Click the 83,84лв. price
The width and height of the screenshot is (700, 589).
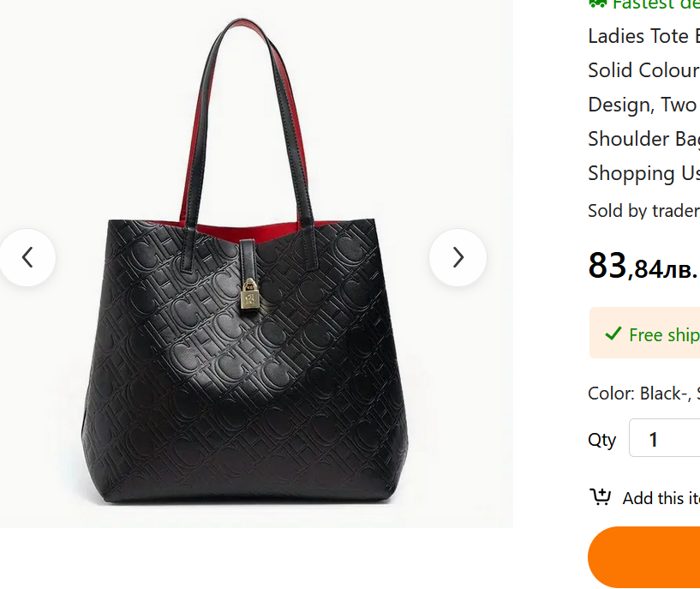(x=642, y=267)
